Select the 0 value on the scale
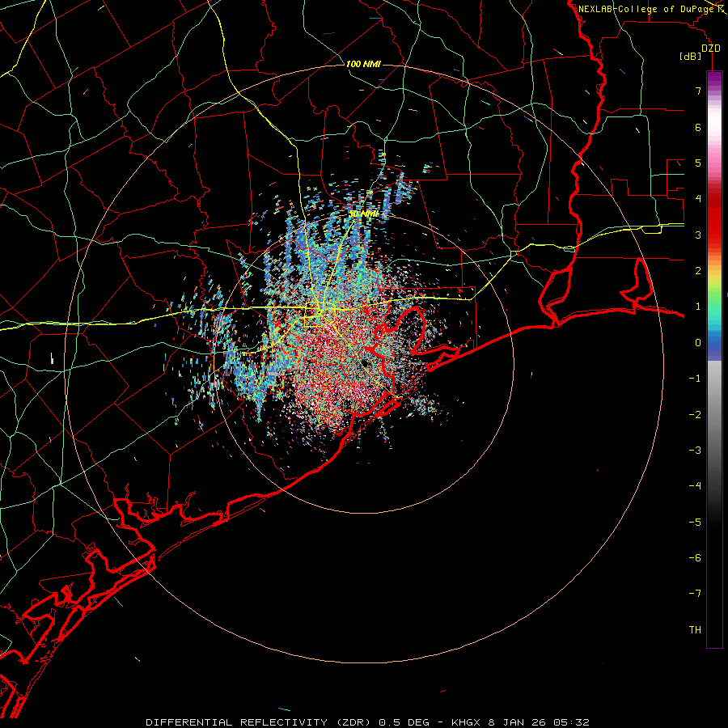Viewport: 728px width, 728px height. tap(698, 343)
